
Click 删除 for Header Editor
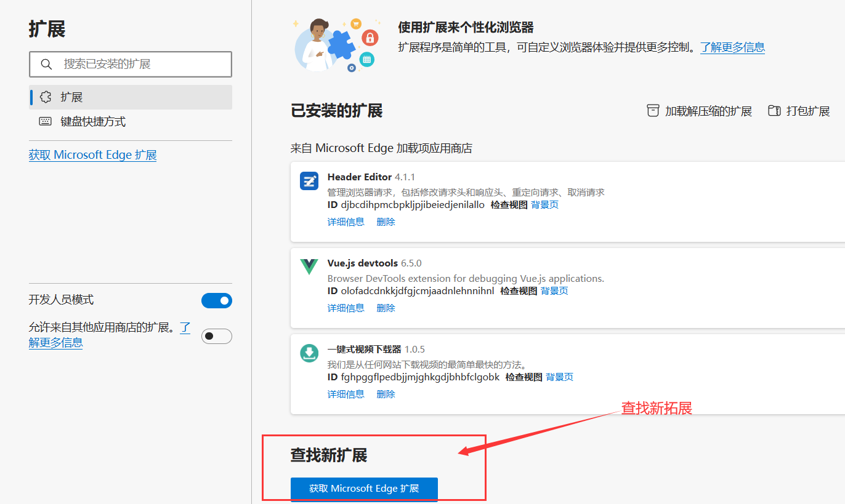click(386, 222)
